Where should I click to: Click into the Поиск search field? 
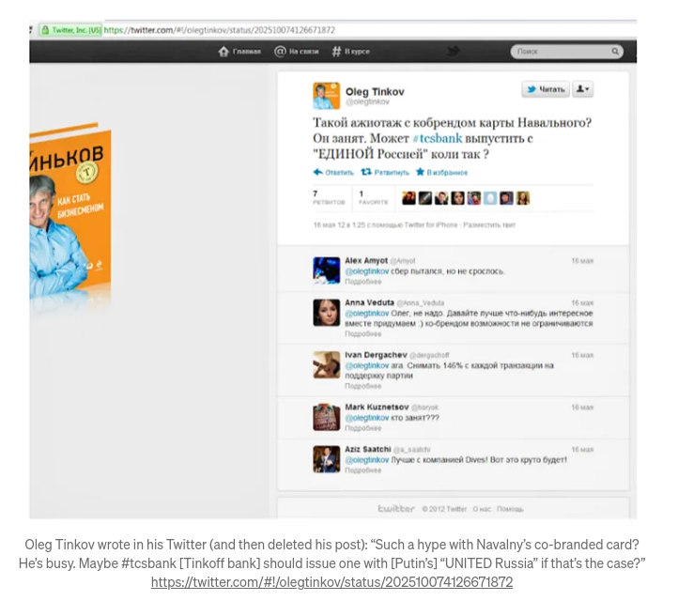click(562, 52)
